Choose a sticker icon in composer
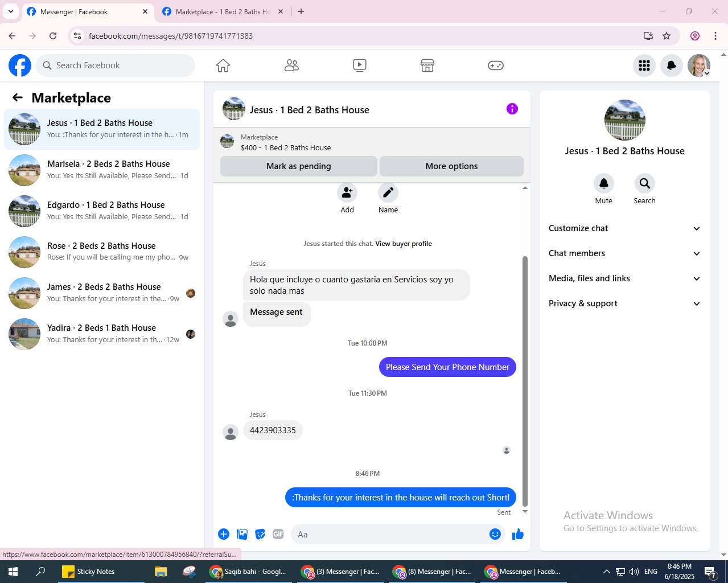The image size is (728, 583). (261, 534)
